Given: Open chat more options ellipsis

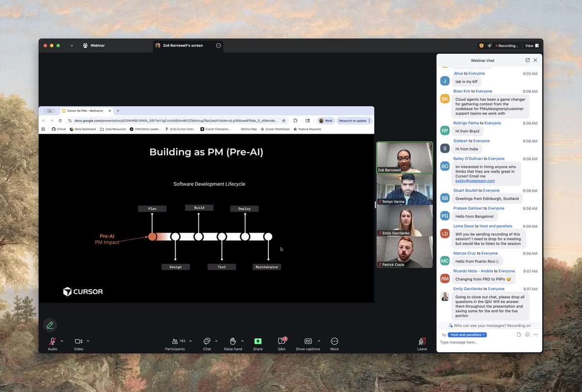Looking at the screenshot, I should 536,334.
